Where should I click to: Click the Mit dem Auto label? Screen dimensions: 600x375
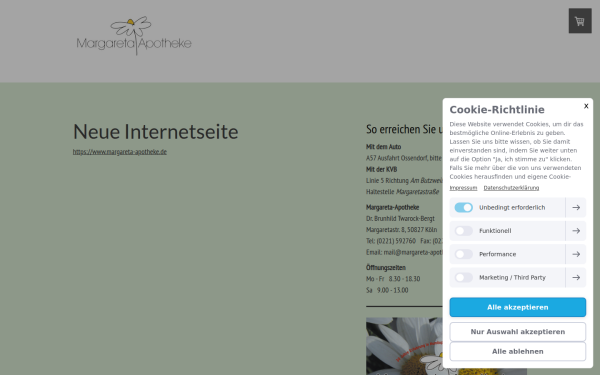tap(383, 147)
